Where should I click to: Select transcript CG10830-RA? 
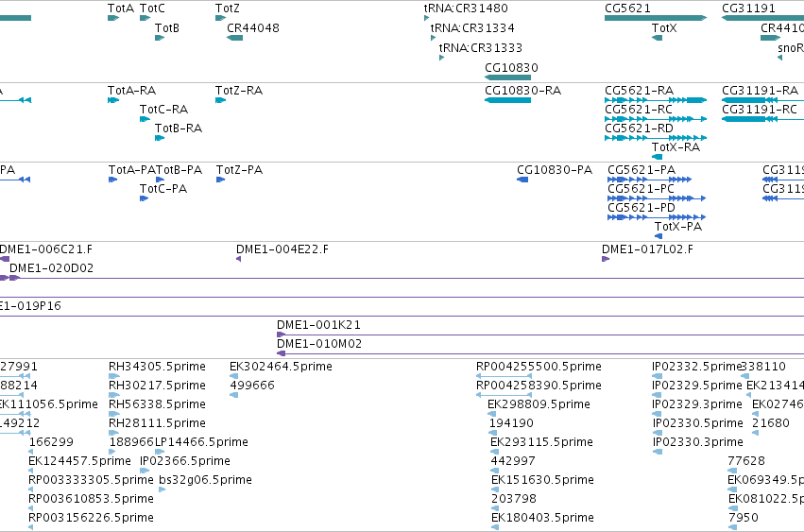click(523, 91)
